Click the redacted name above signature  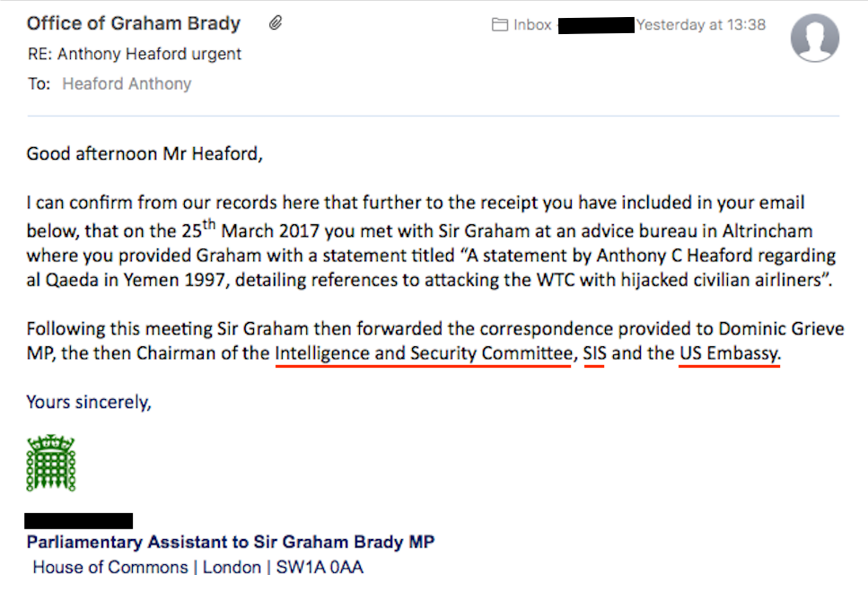tap(79, 520)
